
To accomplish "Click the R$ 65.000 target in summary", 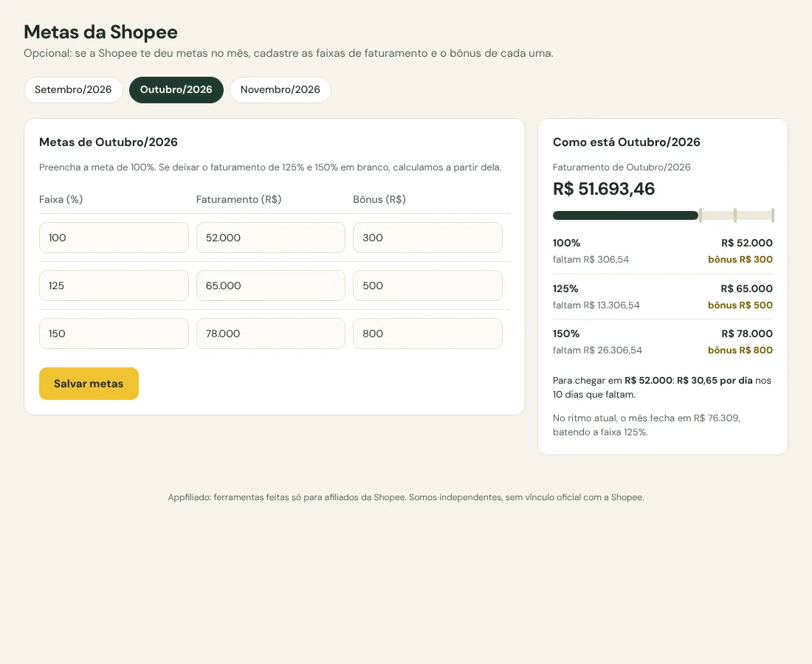I will [x=747, y=288].
